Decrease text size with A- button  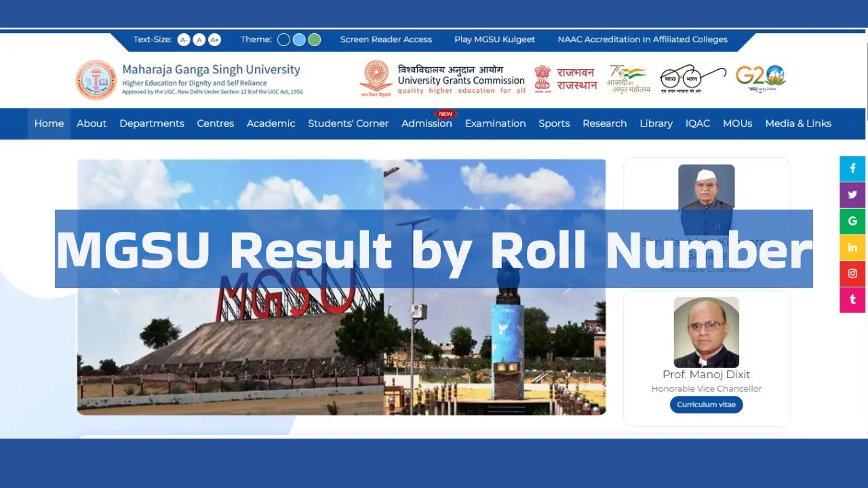tap(184, 40)
